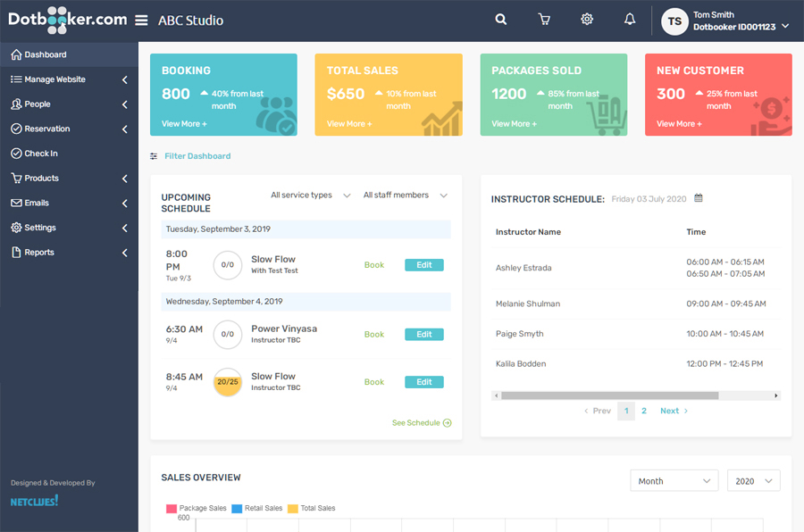The image size is (804, 532).
Task: Open the search icon in the top bar
Action: click(x=500, y=19)
